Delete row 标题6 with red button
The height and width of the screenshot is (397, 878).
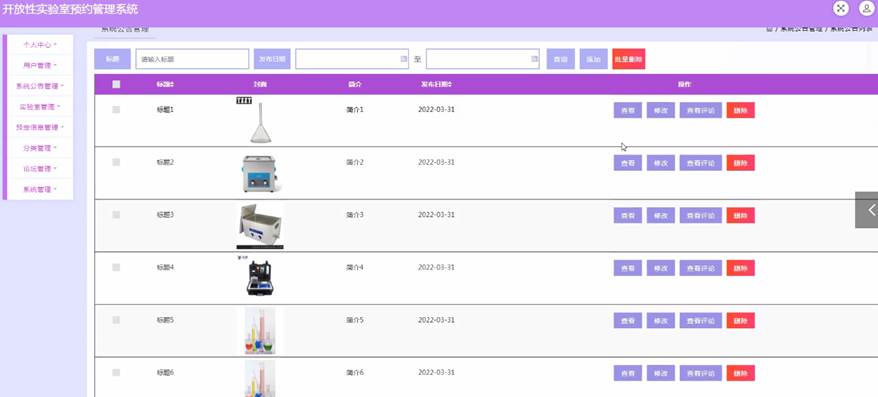coord(741,373)
